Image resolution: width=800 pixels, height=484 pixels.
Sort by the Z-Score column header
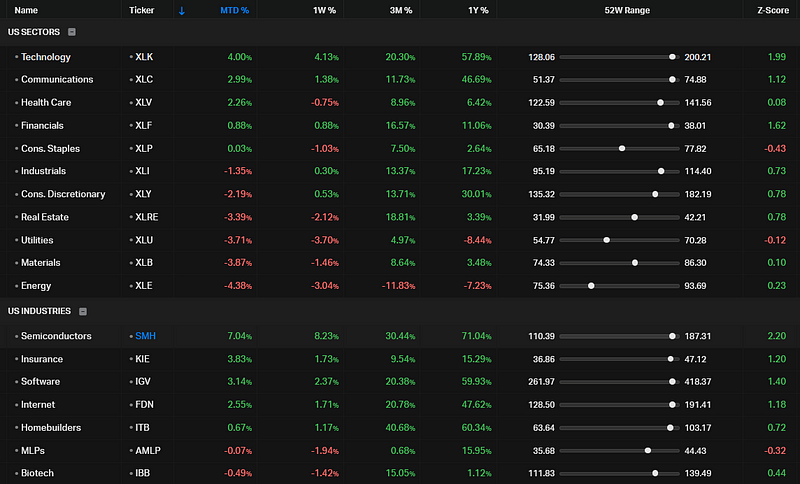coord(773,10)
